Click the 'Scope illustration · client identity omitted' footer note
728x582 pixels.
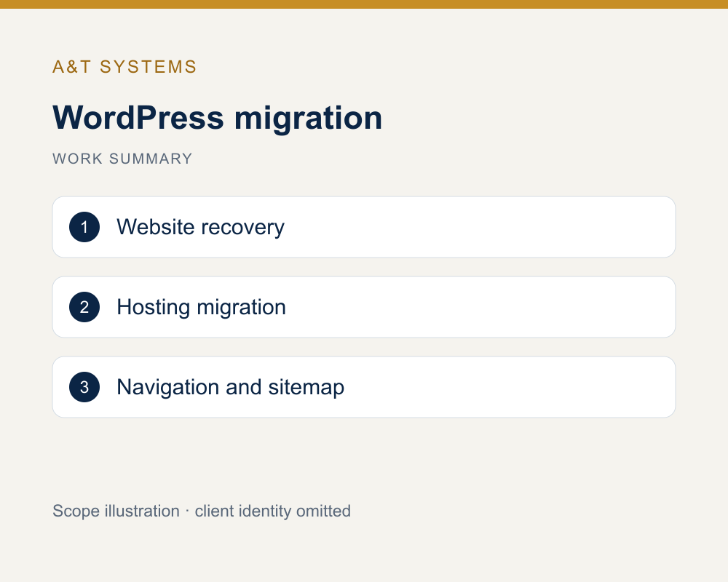coord(202,511)
